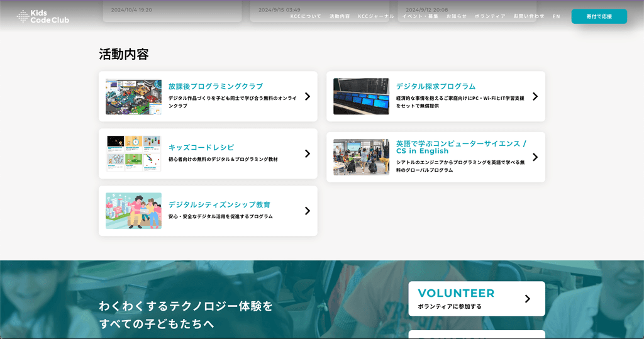Open the デジタルシティズンシップ教育 illustration thumbnail

[133, 211]
